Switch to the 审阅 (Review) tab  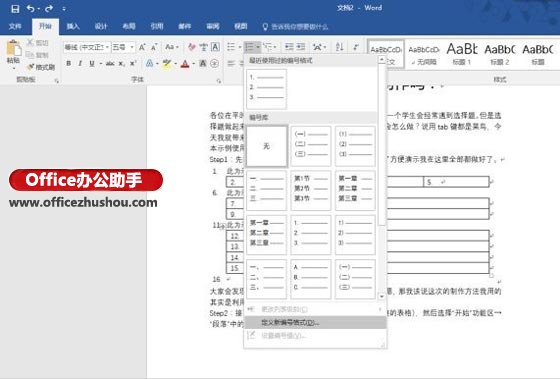213,26
